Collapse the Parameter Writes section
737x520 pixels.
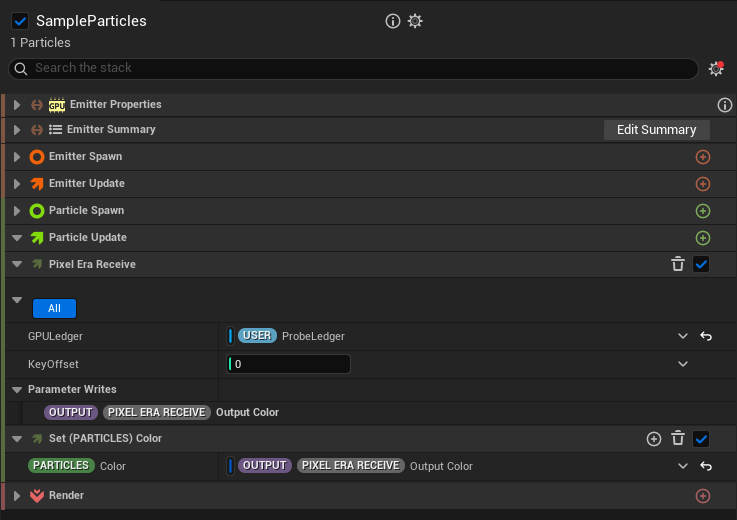17,390
